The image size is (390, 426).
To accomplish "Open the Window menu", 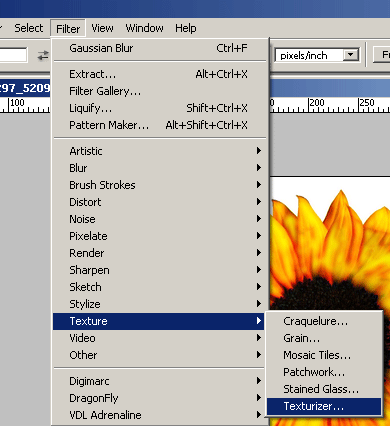I will pyautogui.click(x=144, y=28).
